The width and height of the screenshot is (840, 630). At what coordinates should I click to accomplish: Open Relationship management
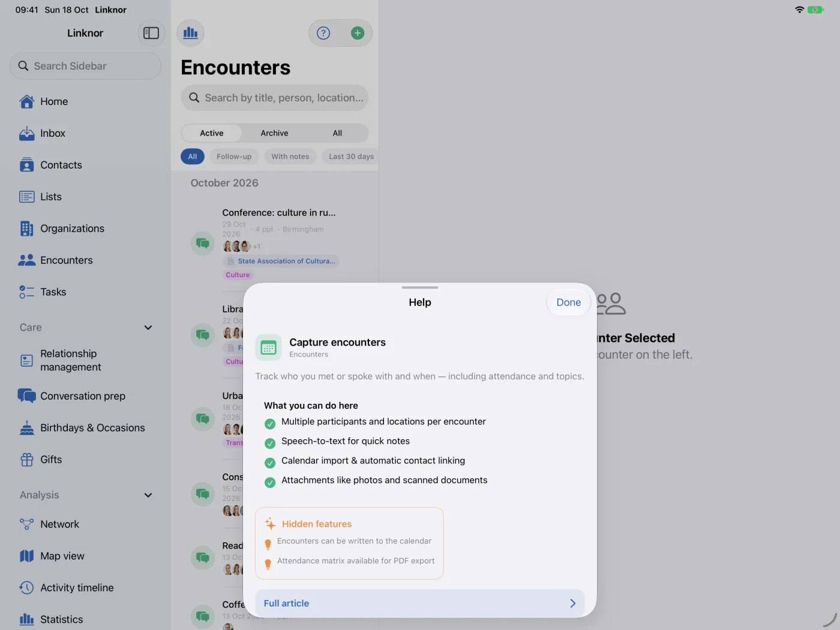(85, 361)
